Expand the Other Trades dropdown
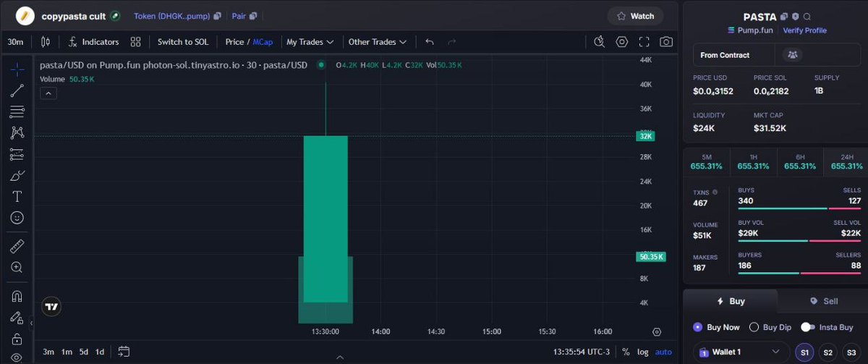The height and width of the screenshot is (364, 868). pos(378,42)
